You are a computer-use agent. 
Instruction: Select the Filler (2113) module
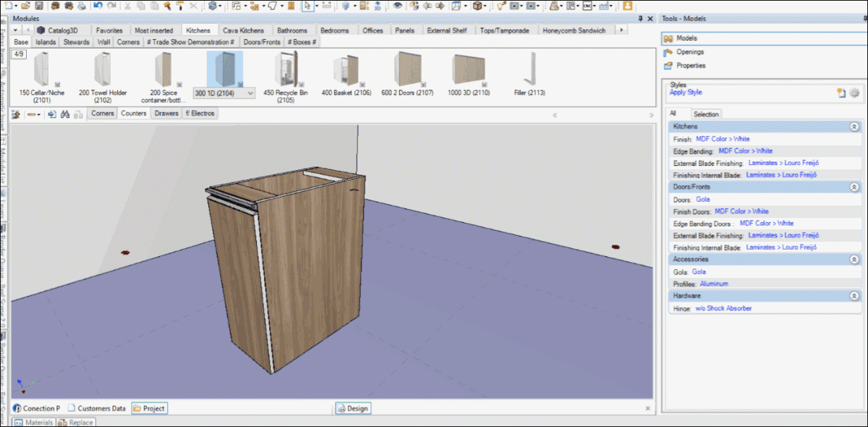point(529,74)
